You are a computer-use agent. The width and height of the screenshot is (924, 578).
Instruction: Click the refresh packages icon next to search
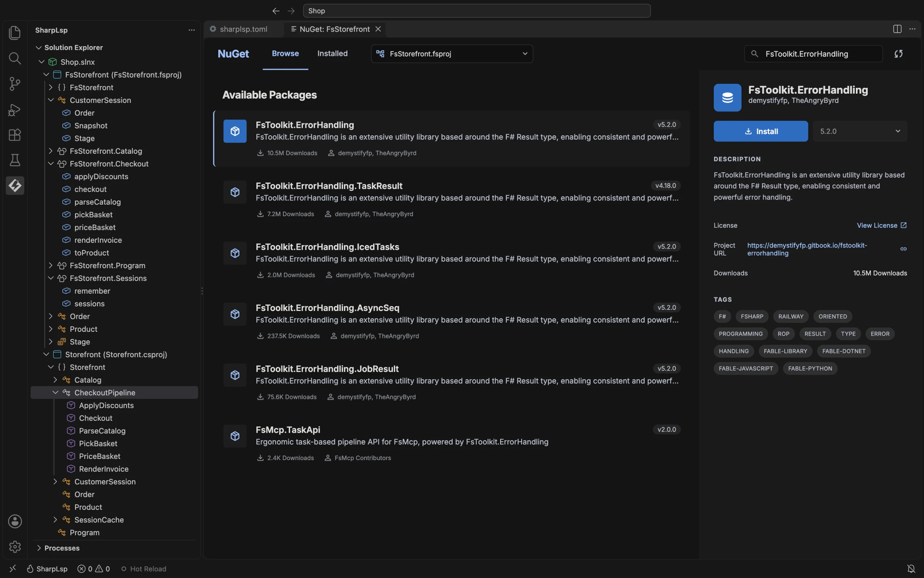(899, 54)
